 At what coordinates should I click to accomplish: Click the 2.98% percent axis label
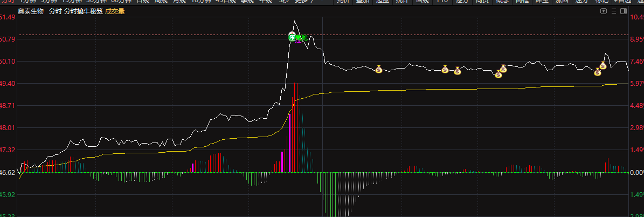pos(637,128)
